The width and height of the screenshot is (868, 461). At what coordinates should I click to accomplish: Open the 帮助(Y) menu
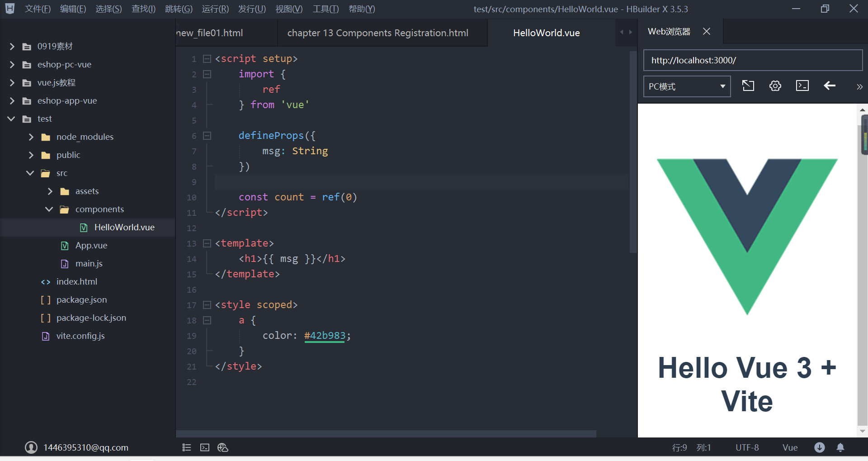(362, 9)
